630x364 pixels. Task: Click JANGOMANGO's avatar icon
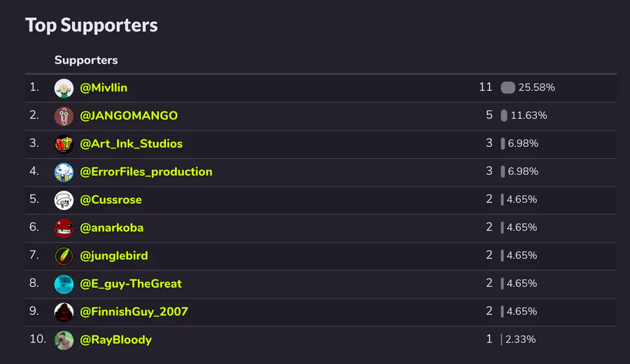(64, 115)
